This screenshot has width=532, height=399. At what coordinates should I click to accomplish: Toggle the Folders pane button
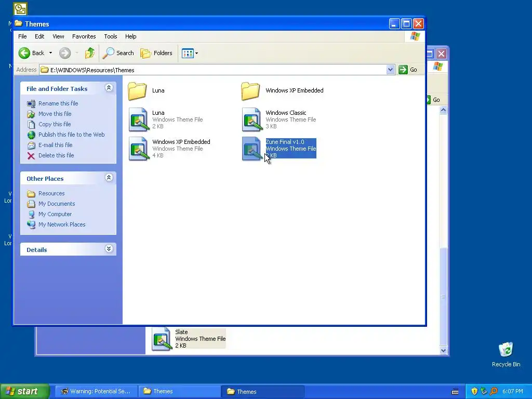[x=156, y=53]
